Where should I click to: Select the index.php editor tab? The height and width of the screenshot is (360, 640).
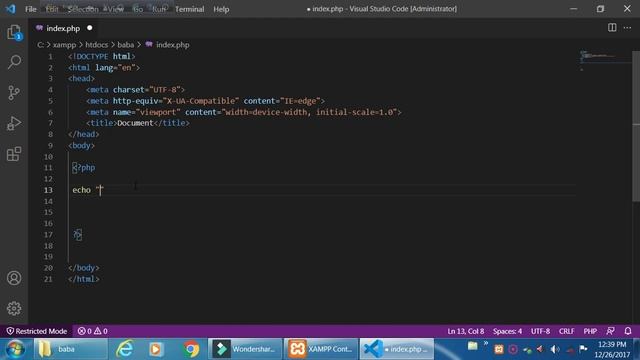(x=63, y=28)
